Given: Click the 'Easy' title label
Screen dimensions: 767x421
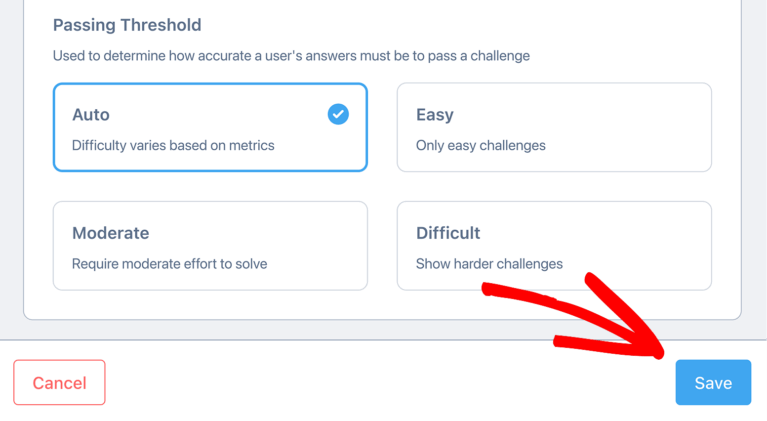Looking at the screenshot, I should [x=435, y=115].
